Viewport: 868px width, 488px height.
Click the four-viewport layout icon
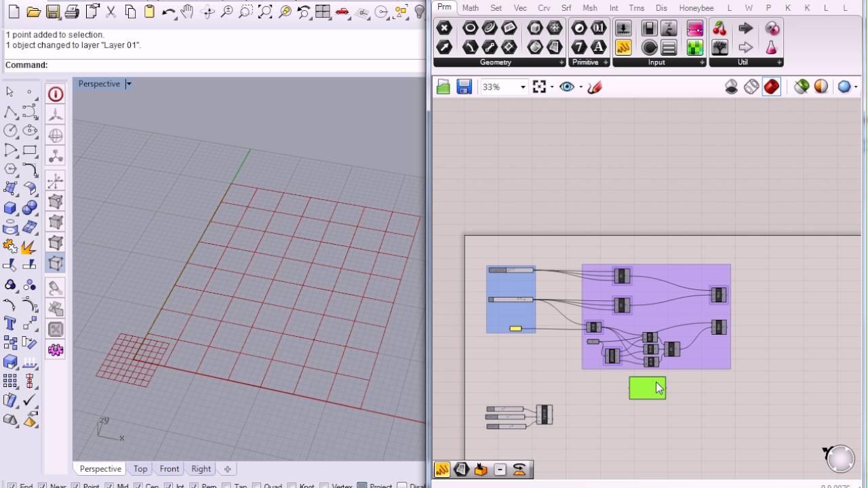tap(323, 12)
